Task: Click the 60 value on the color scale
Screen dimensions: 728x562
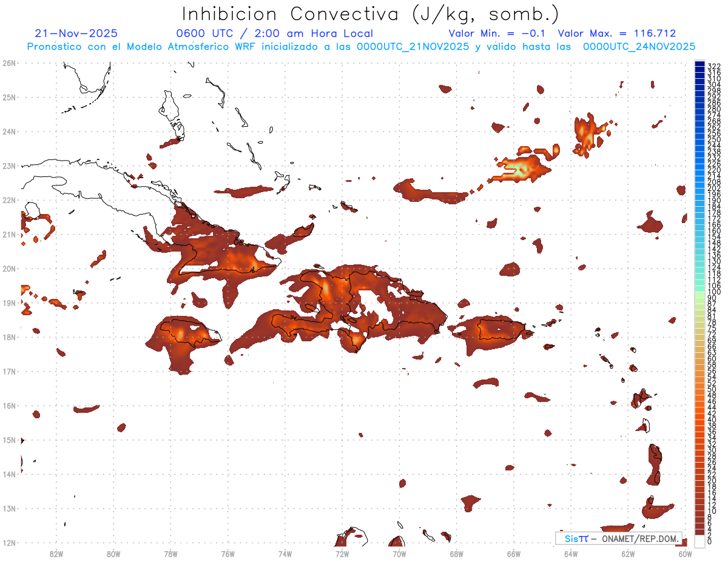Action: point(712,358)
